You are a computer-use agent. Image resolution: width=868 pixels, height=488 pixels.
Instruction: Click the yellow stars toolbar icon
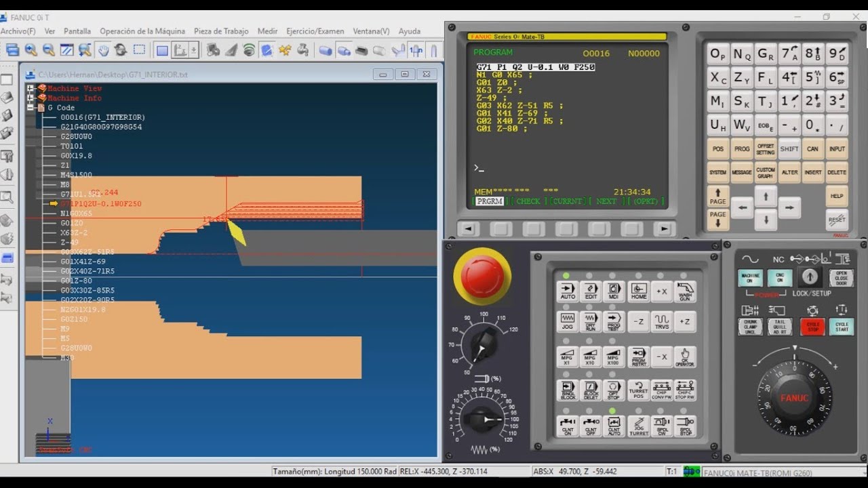click(x=285, y=49)
